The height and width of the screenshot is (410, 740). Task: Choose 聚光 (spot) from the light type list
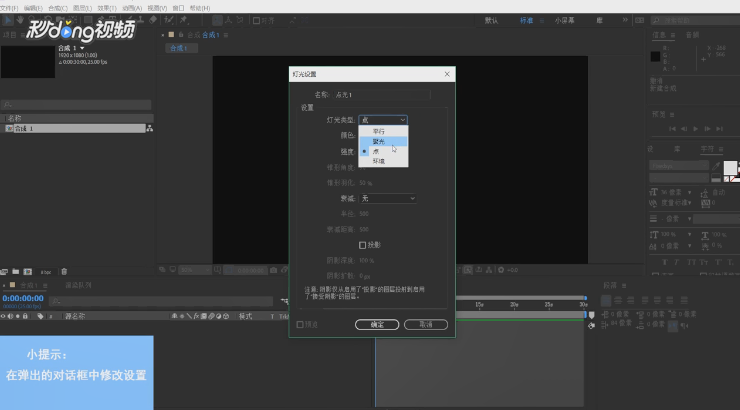(x=383, y=142)
